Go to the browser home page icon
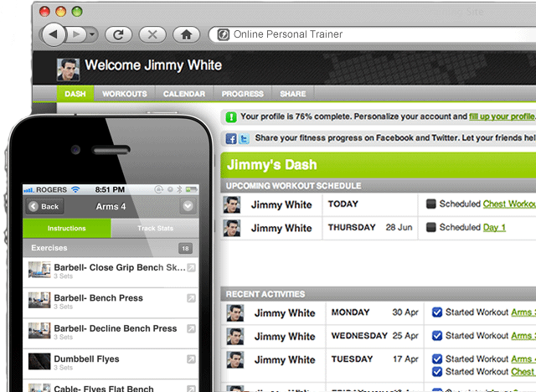 click(188, 34)
